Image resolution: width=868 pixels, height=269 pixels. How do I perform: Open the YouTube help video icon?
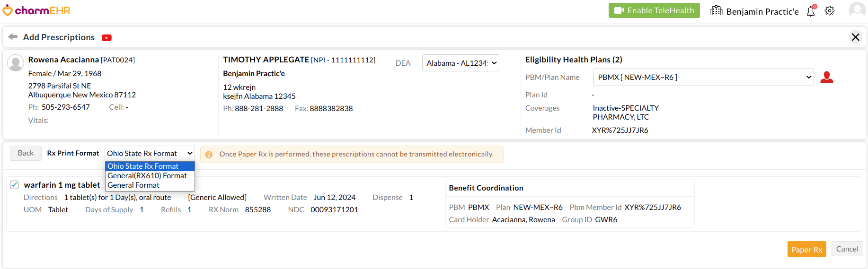(x=106, y=38)
